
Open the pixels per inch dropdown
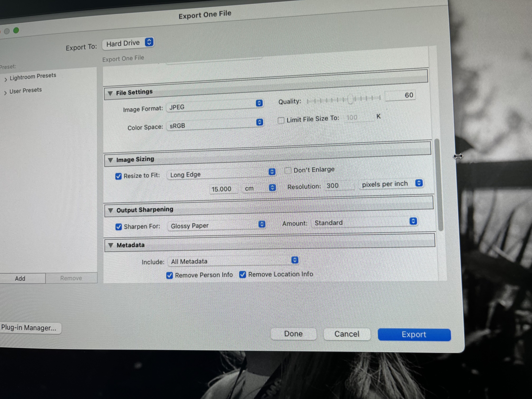tap(391, 184)
